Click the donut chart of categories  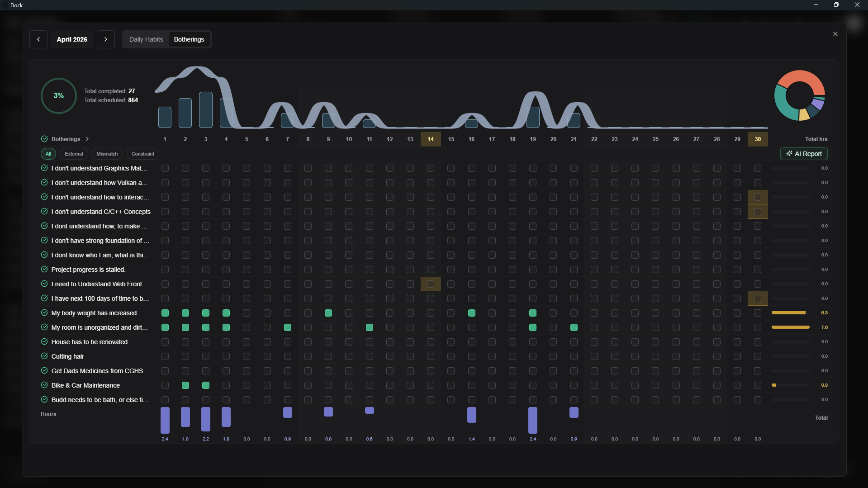[x=799, y=95]
